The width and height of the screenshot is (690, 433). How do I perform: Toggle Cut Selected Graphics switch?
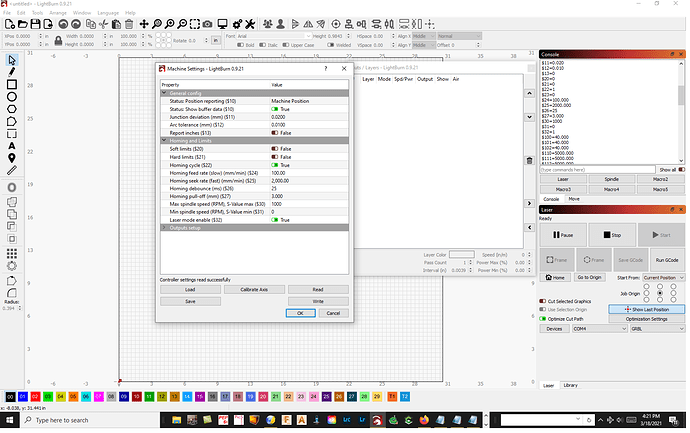(543, 301)
